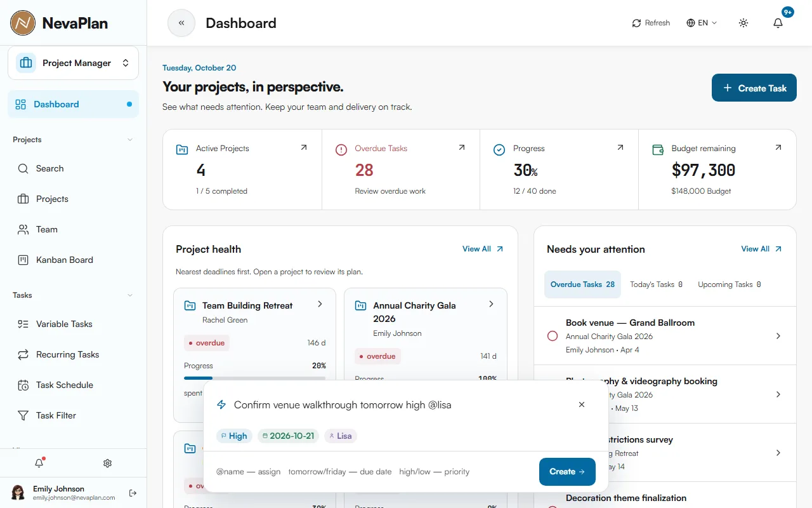812x508 pixels.
Task: Open Annual Charity Gala 2026 card chevron
Action: pyautogui.click(x=491, y=304)
